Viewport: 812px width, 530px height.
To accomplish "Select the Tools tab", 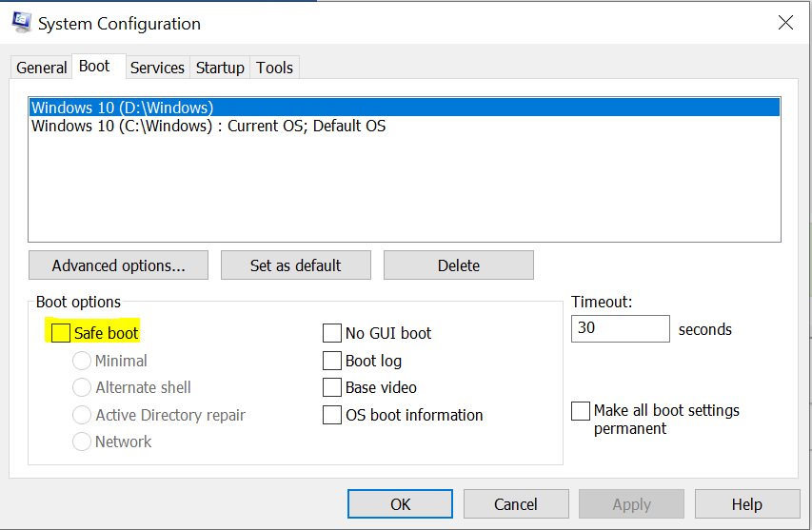I will coord(275,68).
